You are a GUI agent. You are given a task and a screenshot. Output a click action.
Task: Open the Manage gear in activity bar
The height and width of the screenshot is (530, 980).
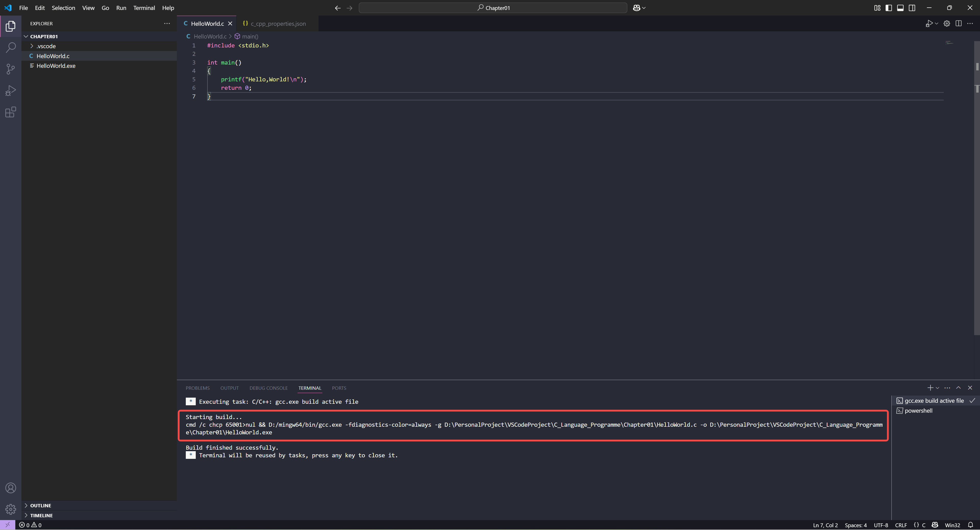point(11,509)
